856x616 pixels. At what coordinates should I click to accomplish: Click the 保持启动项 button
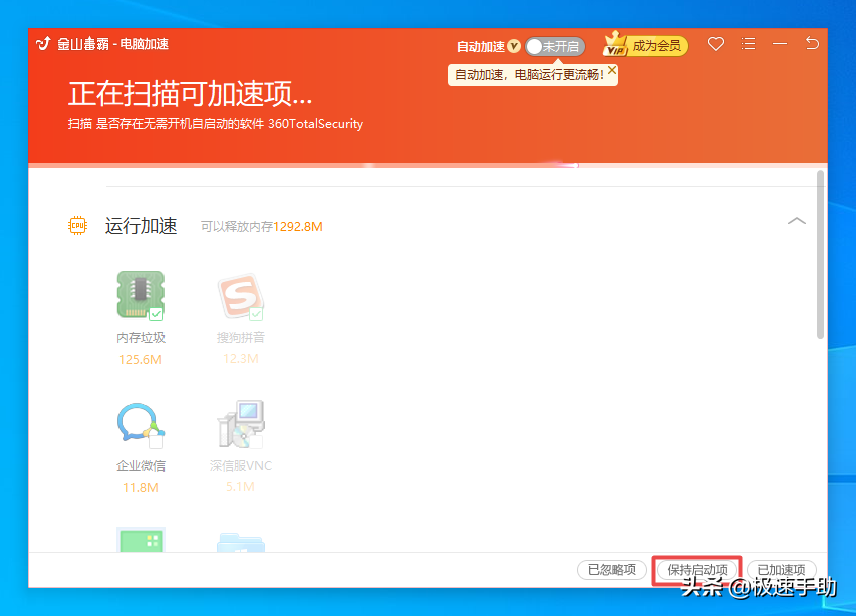coord(696,569)
